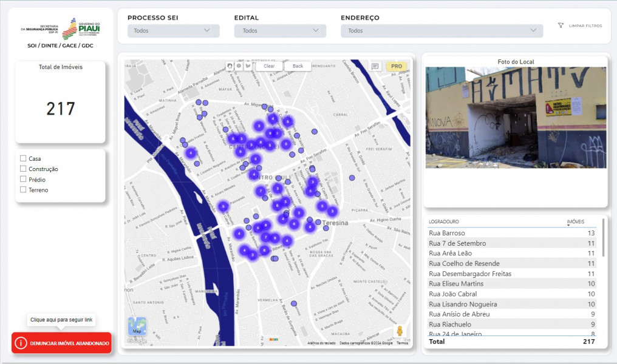Click the Foto do Local photo
Image resolution: width=617 pixels, height=364 pixels.
click(x=515, y=117)
